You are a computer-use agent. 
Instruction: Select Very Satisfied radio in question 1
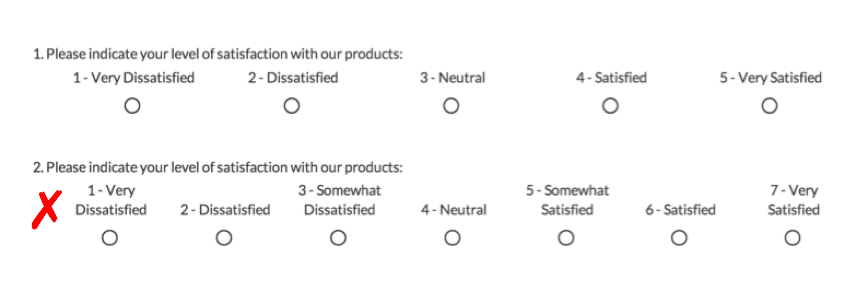point(770,106)
